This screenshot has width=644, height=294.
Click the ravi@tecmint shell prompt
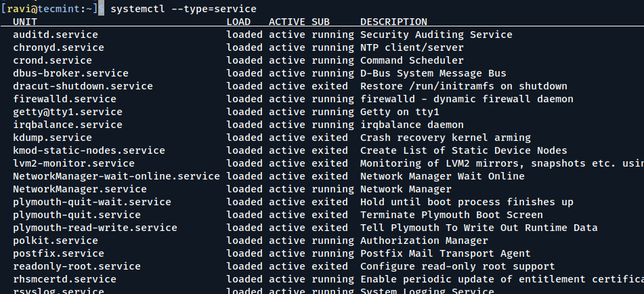(x=49, y=9)
